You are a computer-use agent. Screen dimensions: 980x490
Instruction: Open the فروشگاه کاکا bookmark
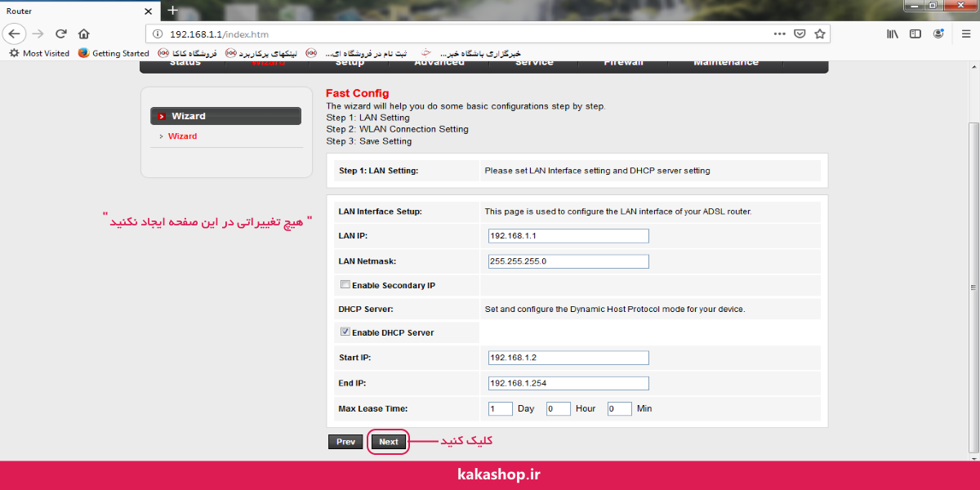(x=188, y=53)
